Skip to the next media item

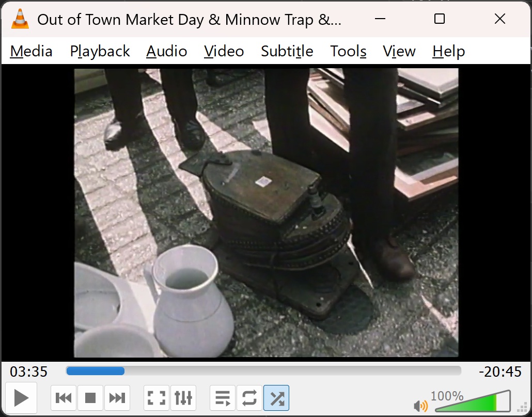(117, 398)
